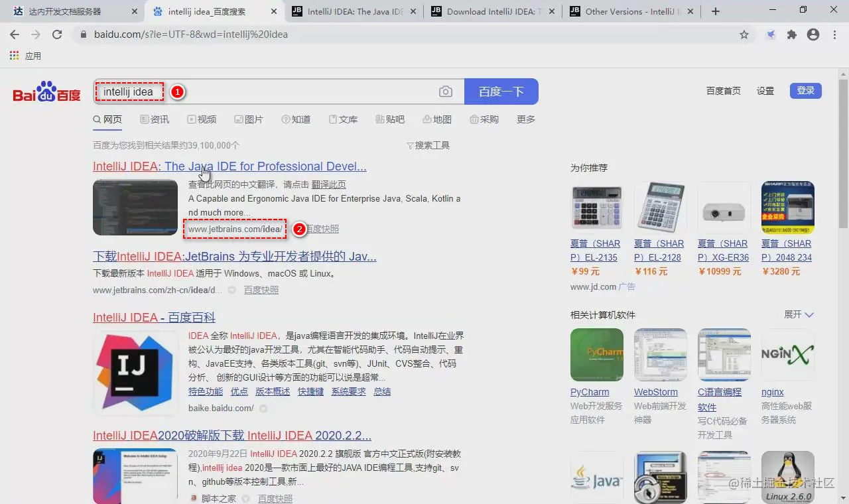
Task: Select the 地图 search category
Action: pyautogui.click(x=437, y=119)
